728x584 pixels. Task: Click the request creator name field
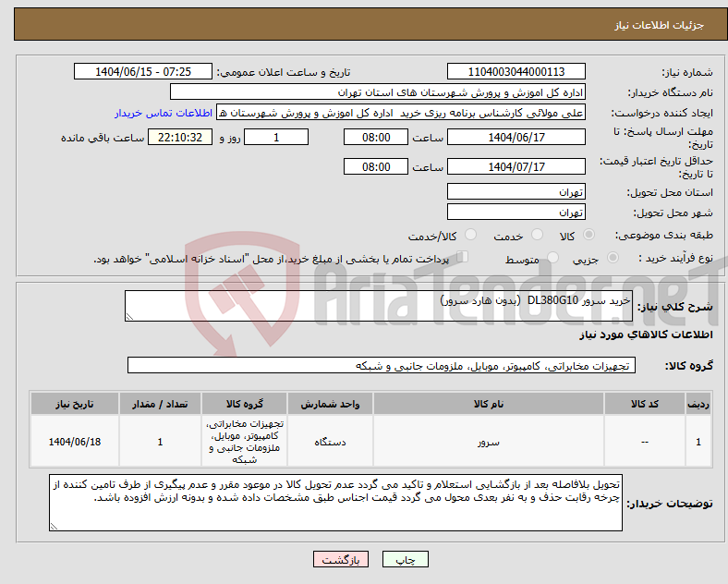(401, 113)
